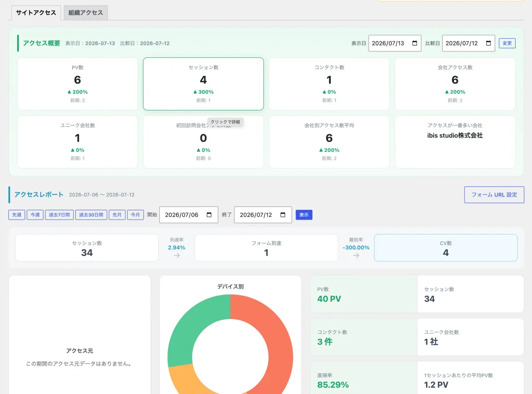Viewport: 532px width, 394px height.
Task: Select the 先月 range preset
Action: point(117,215)
